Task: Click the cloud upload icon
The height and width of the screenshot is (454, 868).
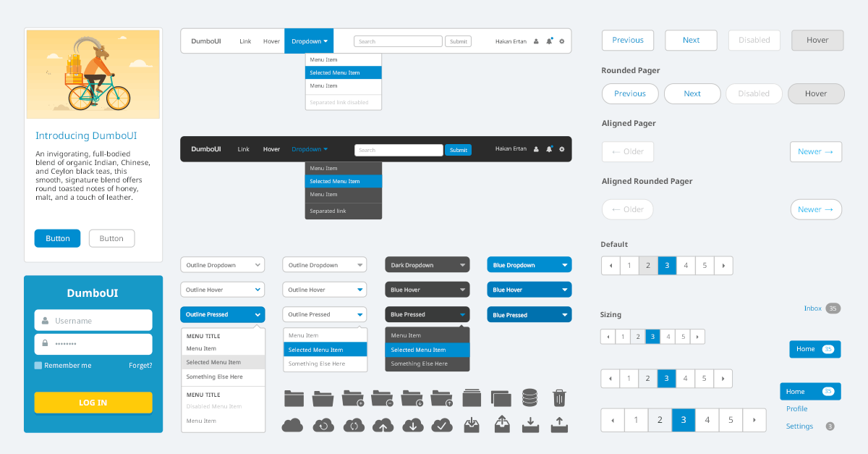Action: (383, 425)
